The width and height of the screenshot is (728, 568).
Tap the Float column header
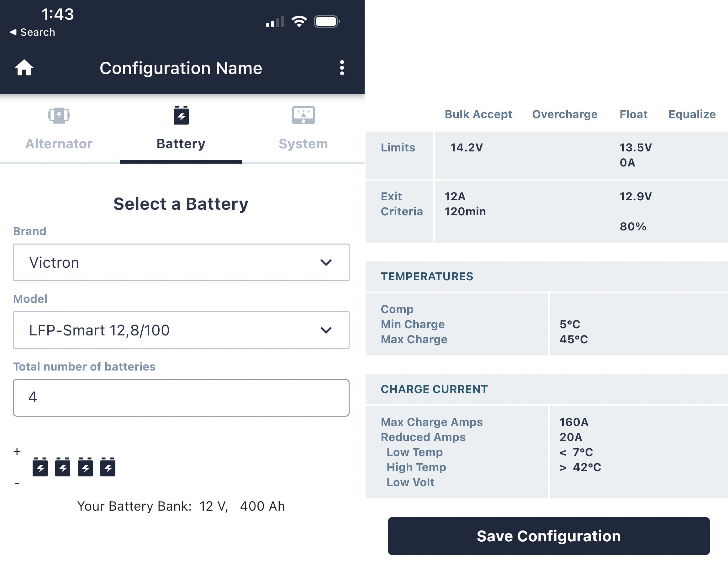tap(633, 114)
